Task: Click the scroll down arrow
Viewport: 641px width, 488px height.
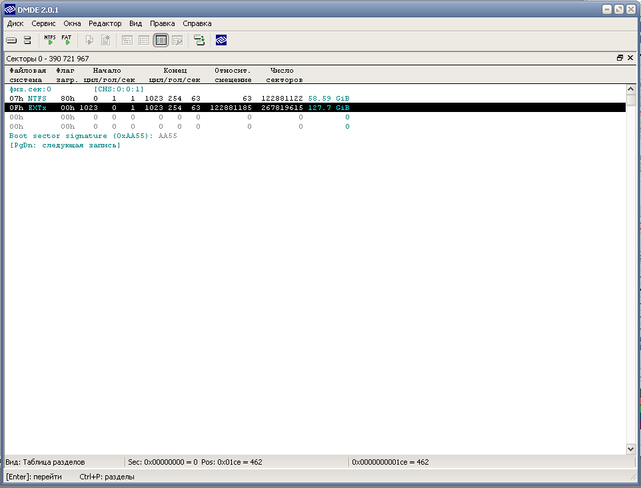Action: (x=630, y=449)
